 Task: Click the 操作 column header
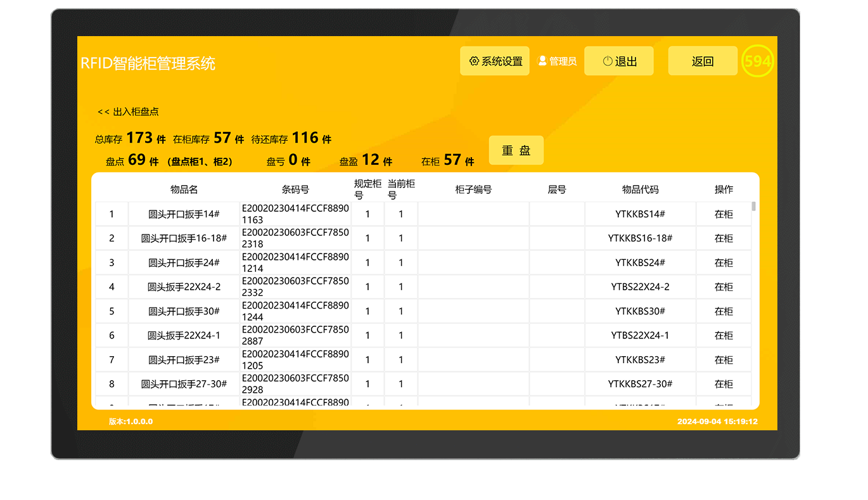point(724,189)
